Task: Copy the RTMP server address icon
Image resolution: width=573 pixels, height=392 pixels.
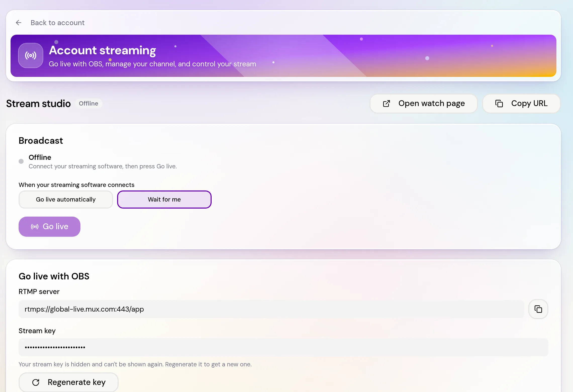Action: coord(538,309)
